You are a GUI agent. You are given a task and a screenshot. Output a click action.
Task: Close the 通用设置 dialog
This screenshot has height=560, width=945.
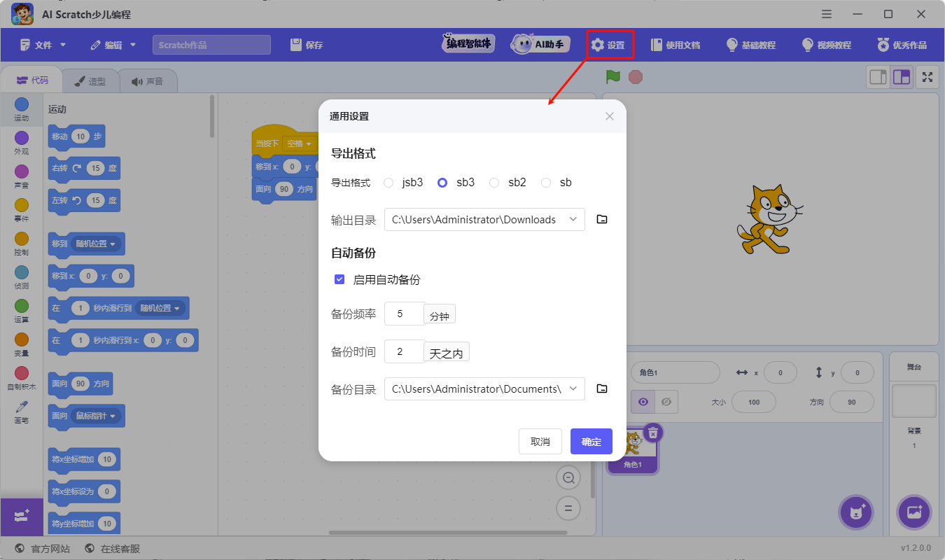click(610, 116)
